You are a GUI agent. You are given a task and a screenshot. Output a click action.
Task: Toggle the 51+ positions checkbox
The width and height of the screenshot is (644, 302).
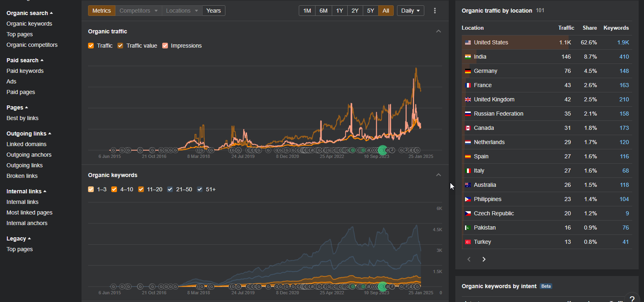coord(200,189)
